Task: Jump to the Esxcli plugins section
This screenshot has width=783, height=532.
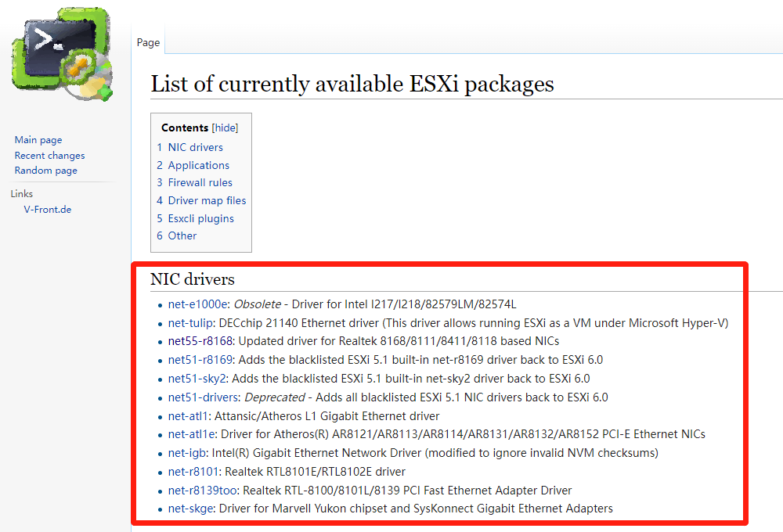Action: [200, 218]
